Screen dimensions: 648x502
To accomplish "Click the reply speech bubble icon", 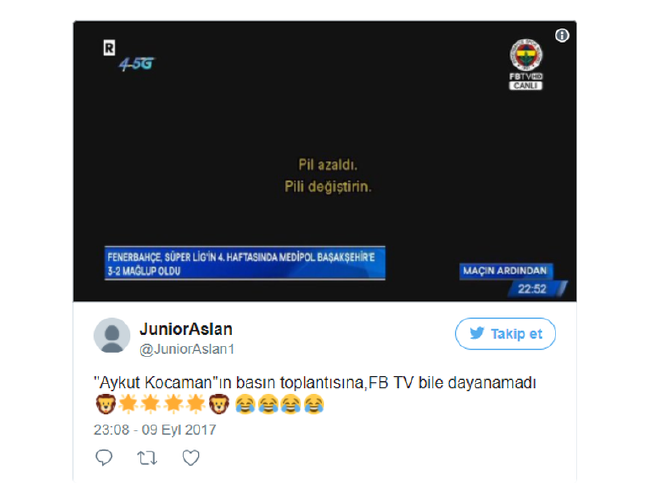I will (x=104, y=457).
